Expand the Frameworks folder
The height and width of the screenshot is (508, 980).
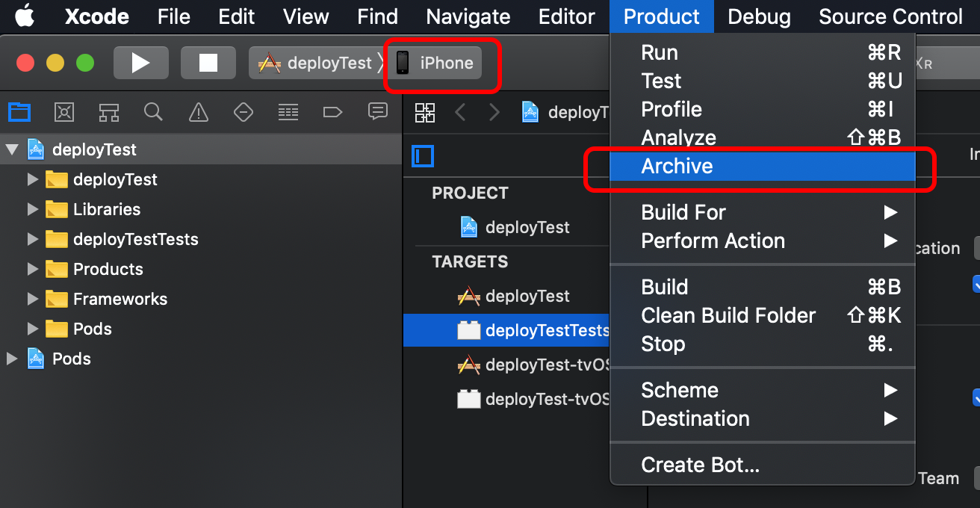(32, 299)
